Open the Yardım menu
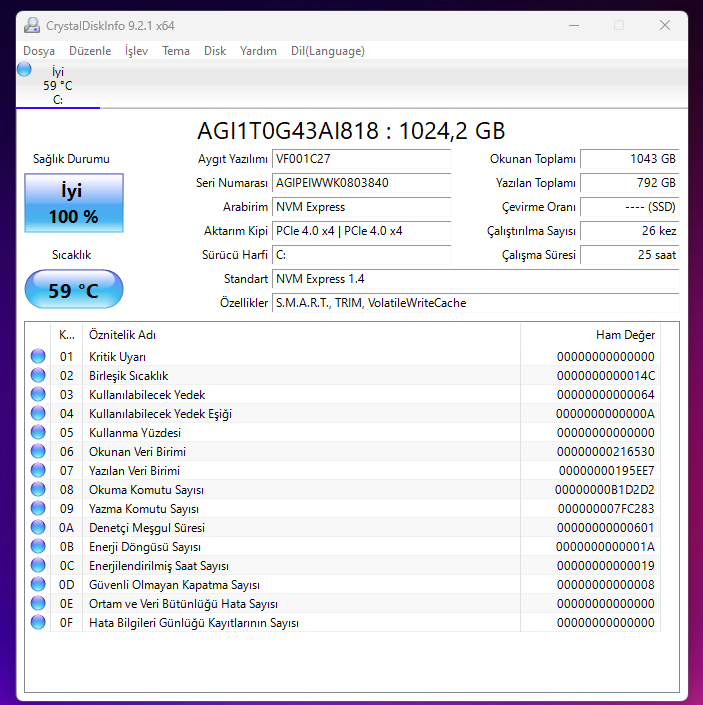703x705 pixels. (x=258, y=51)
